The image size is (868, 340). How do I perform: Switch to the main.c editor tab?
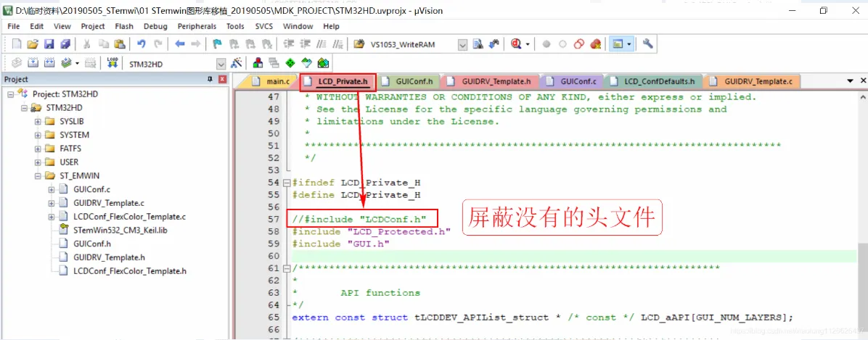click(271, 81)
